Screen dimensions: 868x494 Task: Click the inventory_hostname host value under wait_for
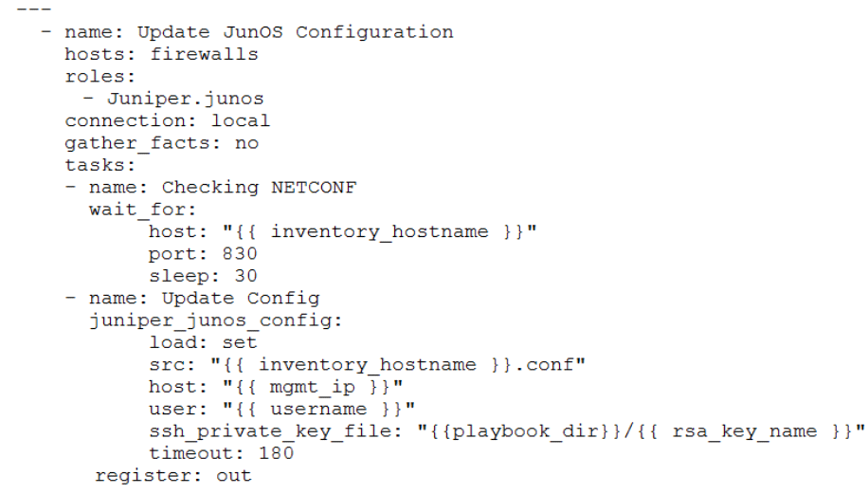[380, 231]
